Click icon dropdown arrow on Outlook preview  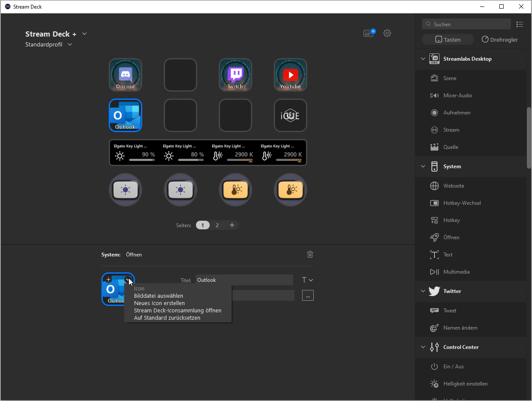click(x=128, y=280)
